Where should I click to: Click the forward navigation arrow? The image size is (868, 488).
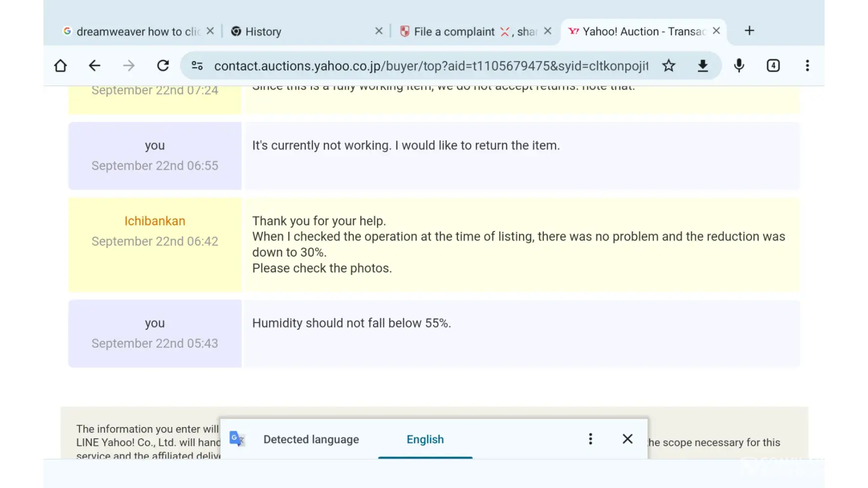pyautogui.click(x=129, y=66)
